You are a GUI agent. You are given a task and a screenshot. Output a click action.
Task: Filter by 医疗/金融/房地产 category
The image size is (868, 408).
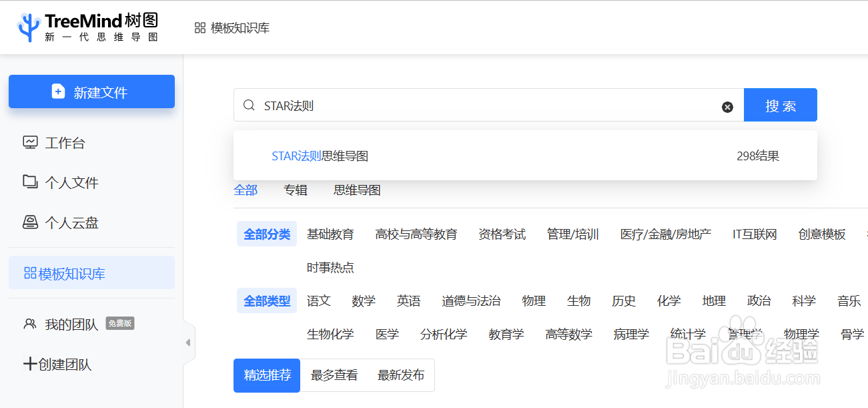666,234
